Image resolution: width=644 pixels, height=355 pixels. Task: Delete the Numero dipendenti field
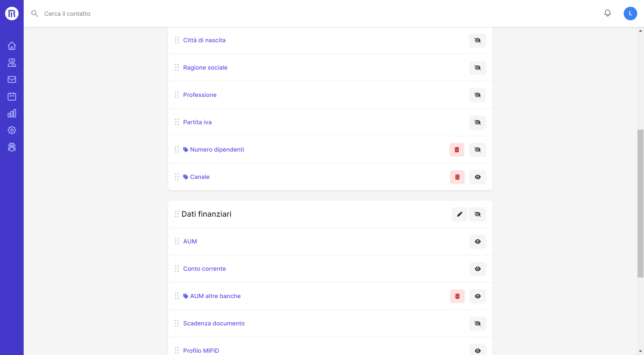(457, 150)
